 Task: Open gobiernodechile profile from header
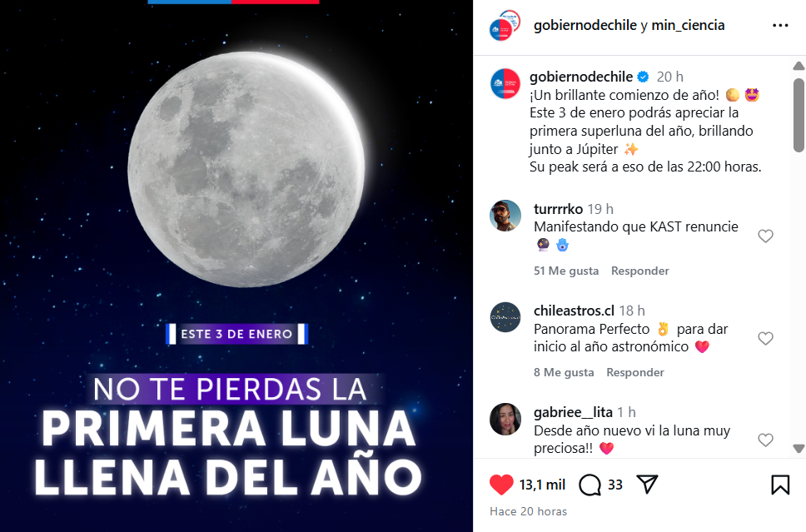point(585,25)
